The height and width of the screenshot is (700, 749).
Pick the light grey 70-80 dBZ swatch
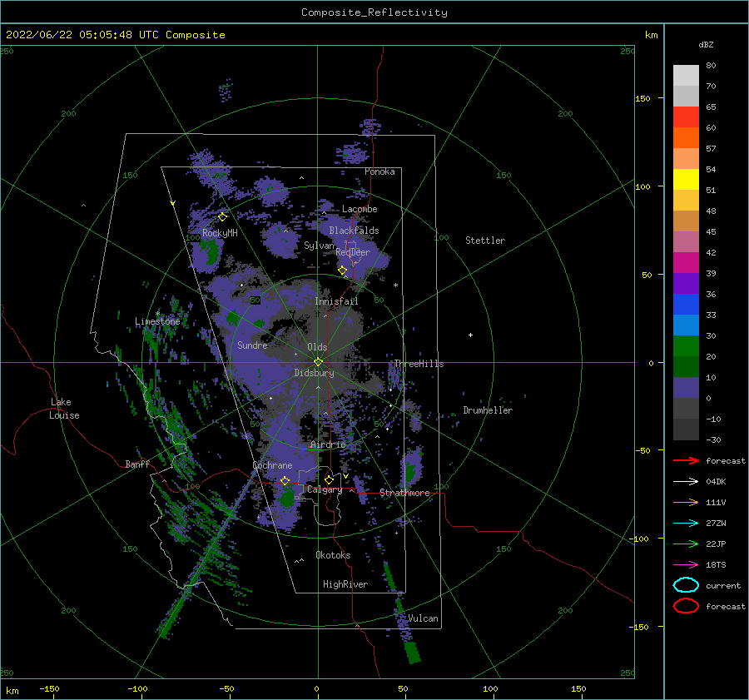click(x=686, y=75)
